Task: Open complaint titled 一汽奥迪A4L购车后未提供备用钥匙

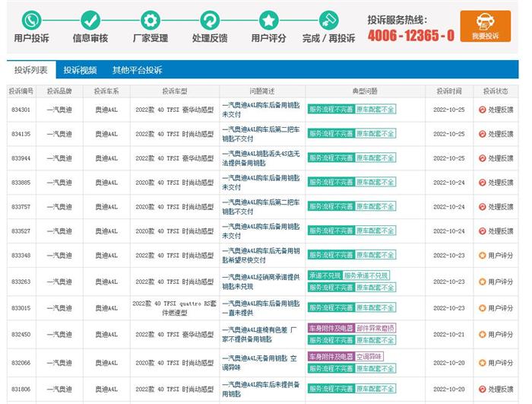Action: [x=261, y=389]
